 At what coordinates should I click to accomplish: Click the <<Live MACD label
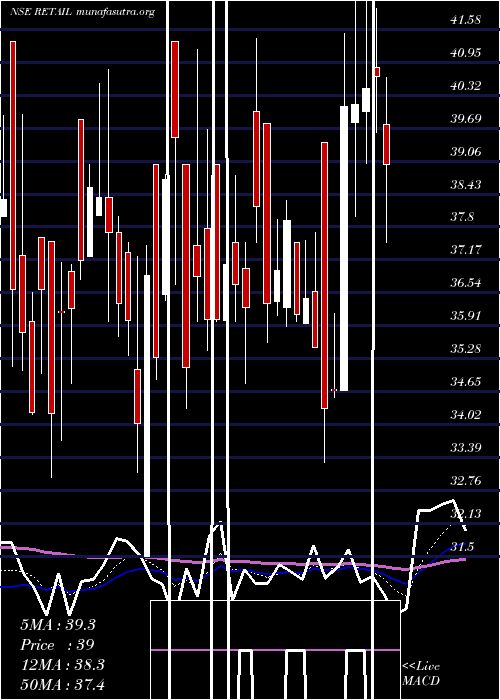tap(421, 673)
